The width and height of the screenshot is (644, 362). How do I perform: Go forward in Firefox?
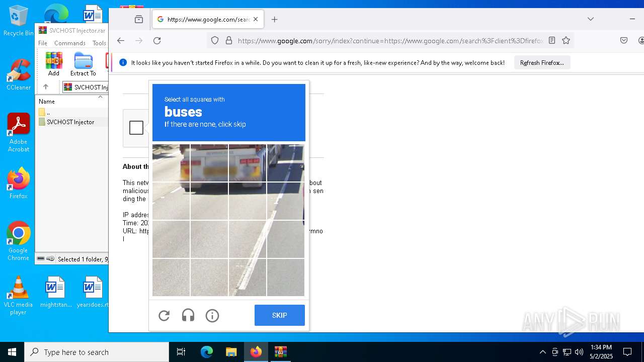coord(139,41)
